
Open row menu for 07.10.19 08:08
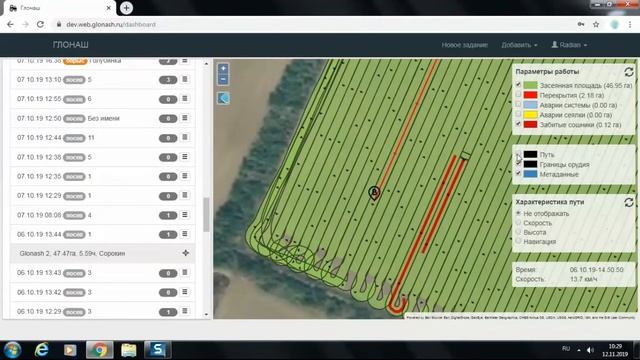coord(185,215)
